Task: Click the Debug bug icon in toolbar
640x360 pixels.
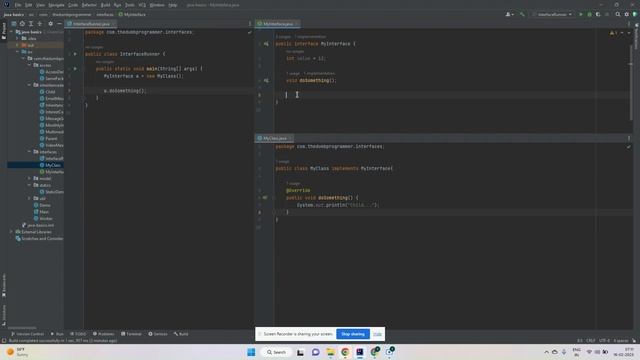Action: tap(589, 14)
